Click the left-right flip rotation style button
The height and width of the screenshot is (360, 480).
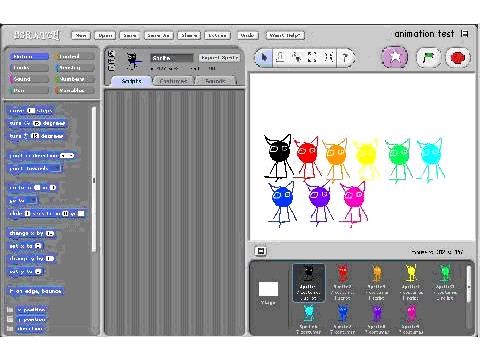tap(111, 61)
